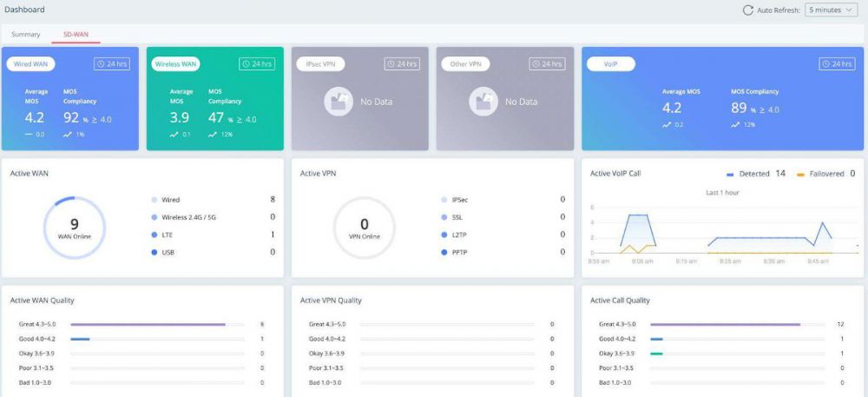Image resolution: width=868 pixels, height=397 pixels.
Task: Open 24 hrs range on Wireless WAN card
Action: coord(257,63)
